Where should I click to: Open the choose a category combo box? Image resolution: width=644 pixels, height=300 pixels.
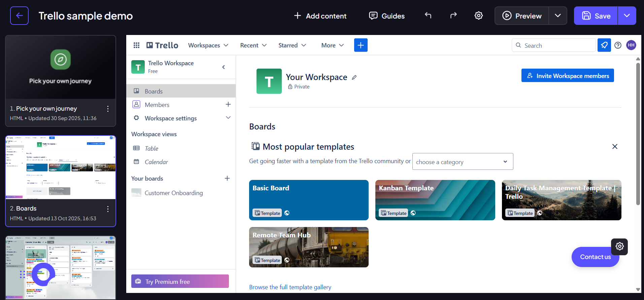tap(463, 162)
